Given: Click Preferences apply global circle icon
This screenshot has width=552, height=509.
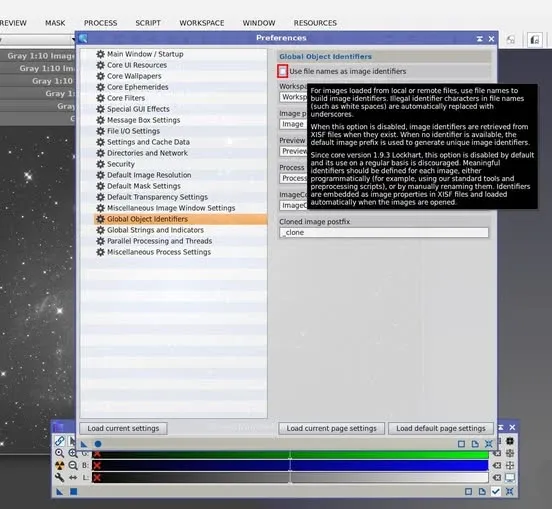Looking at the screenshot, I should tap(98, 444).
